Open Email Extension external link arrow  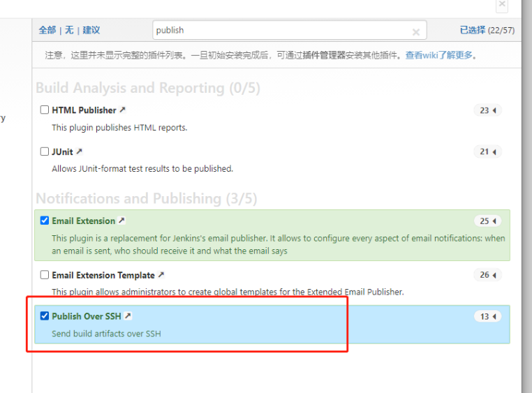121,221
